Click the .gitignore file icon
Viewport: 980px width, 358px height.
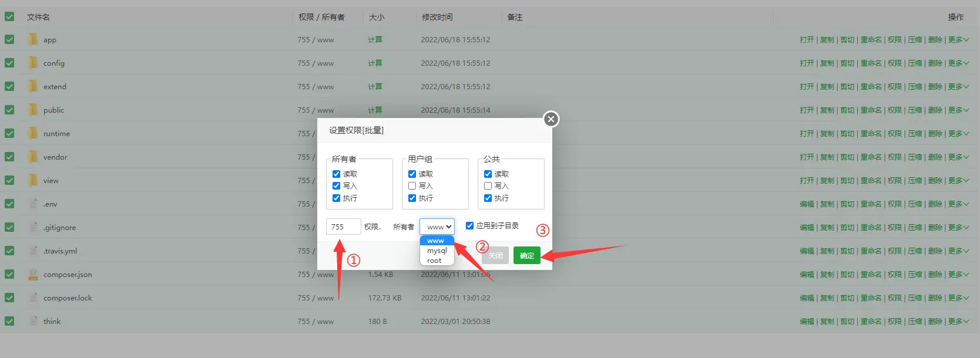click(x=33, y=227)
